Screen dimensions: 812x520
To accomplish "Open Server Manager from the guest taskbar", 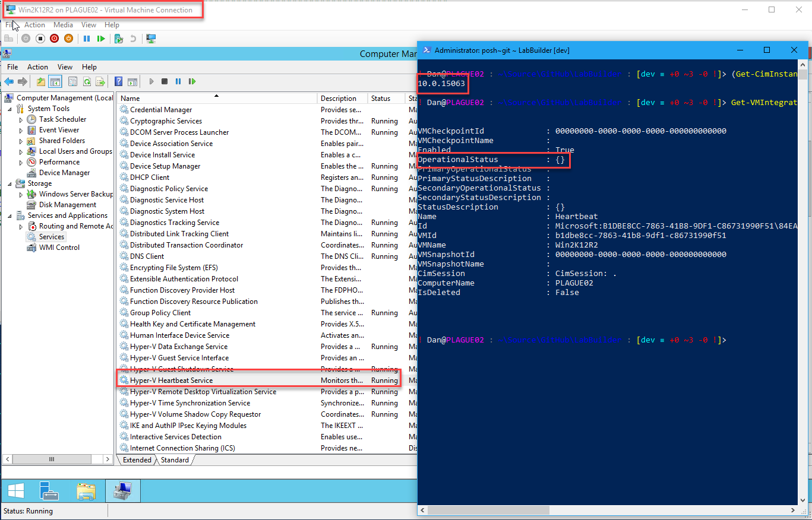I will (x=49, y=491).
